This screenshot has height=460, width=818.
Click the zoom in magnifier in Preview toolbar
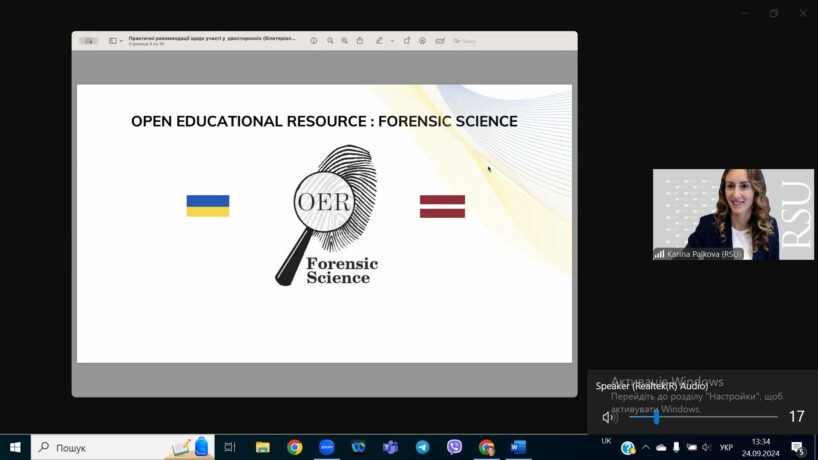coord(345,41)
